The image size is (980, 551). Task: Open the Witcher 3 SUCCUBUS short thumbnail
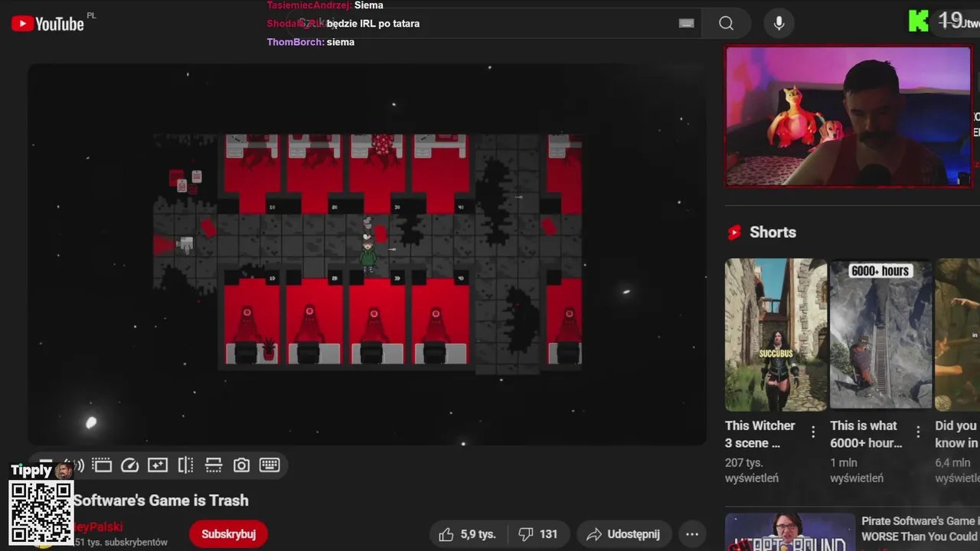[776, 334]
